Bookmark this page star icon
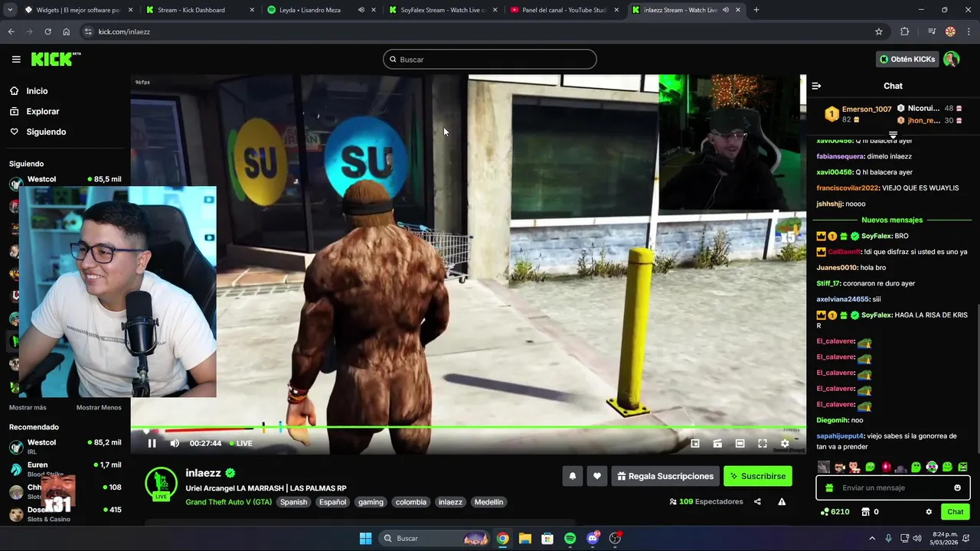The width and height of the screenshot is (980, 551). click(x=879, y=31)
